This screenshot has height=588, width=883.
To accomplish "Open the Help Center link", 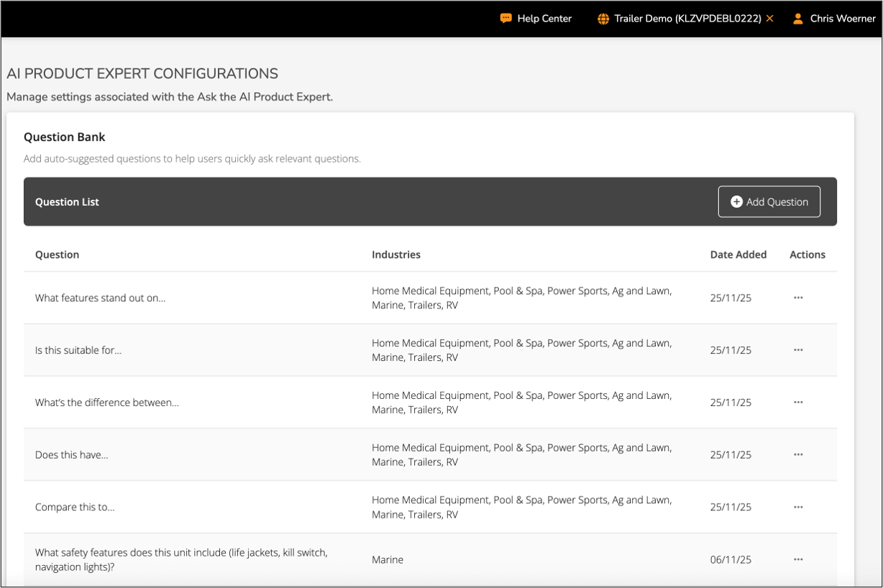I will (x=544, y=19).
